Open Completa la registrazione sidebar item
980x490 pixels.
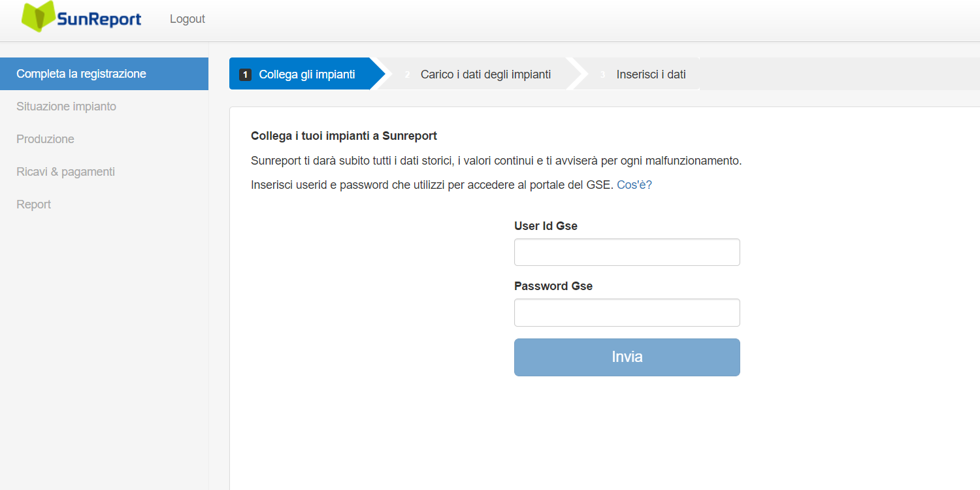pos(104,74)
